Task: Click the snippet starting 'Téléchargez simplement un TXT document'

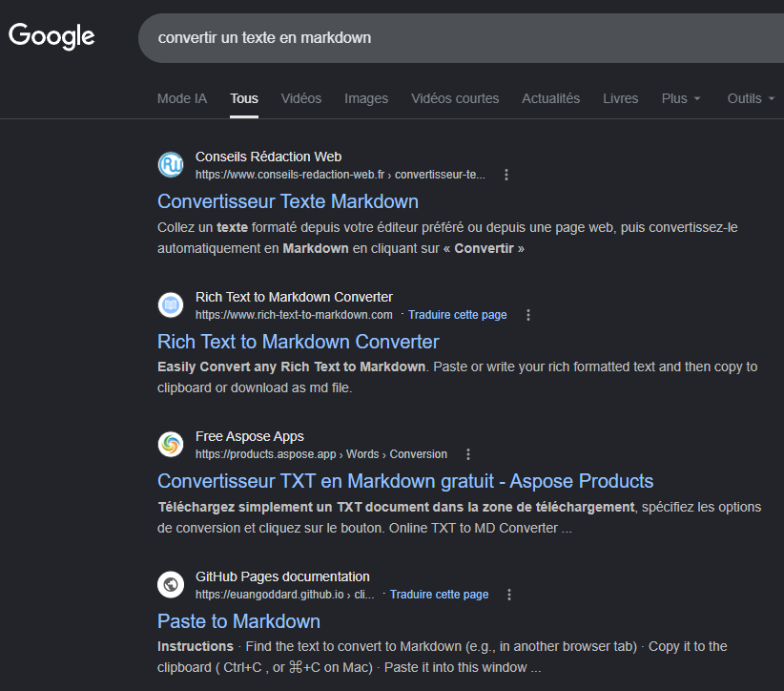Action: tap(460, 517)
